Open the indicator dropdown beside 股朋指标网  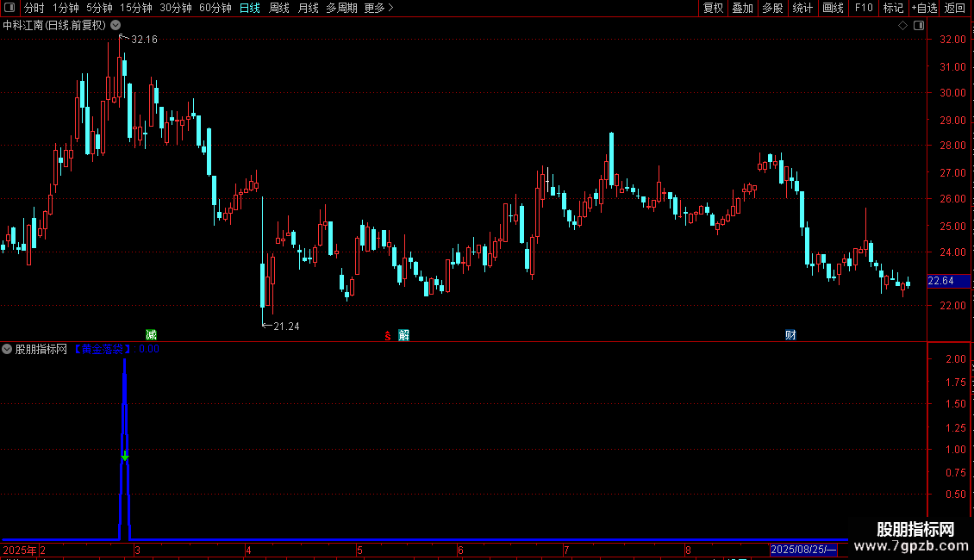point(7,350)
